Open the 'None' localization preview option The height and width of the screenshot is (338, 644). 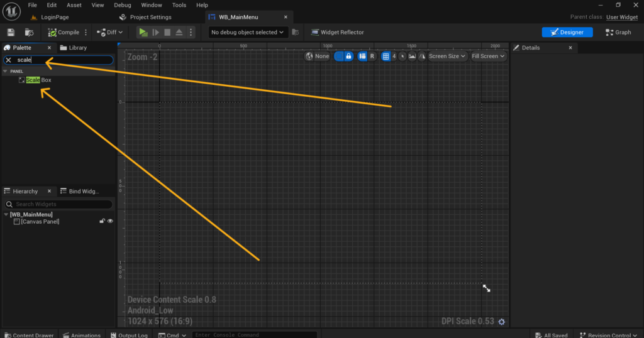coord(322,56)
